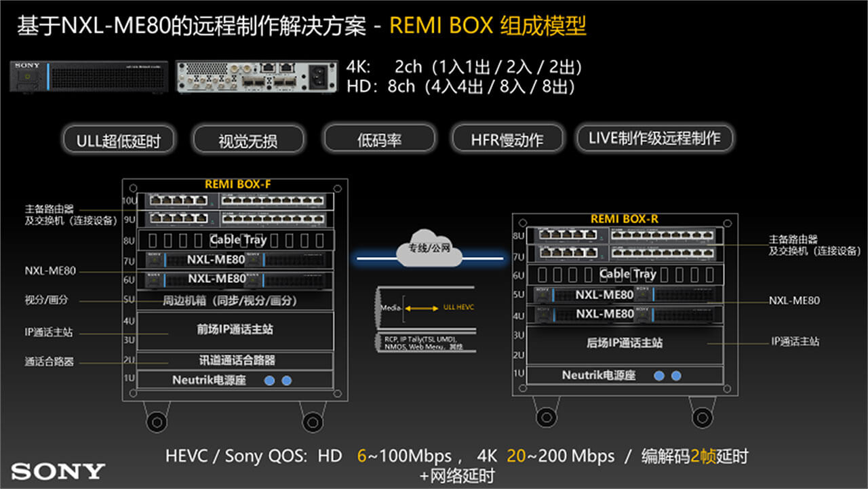868x489 pixels.
Task: Click the 4U NXL-ME80 unit in REMI BOX-R
Action: pos(626,314)
